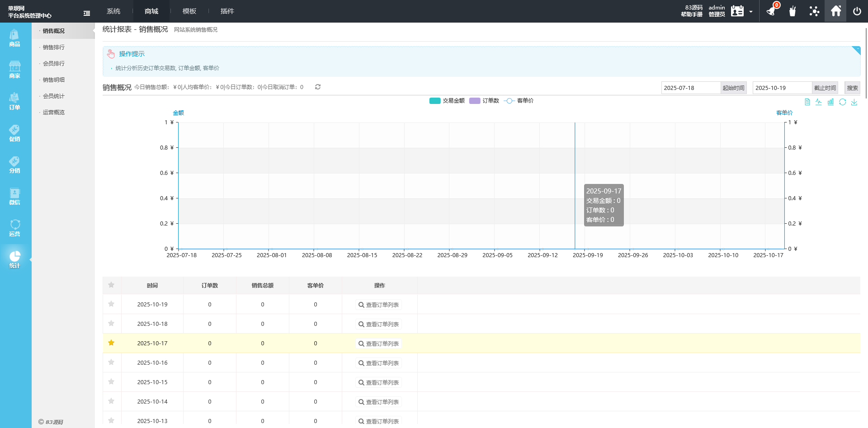Image resolution: width=868 pixels, height=428 pixels.
Task: Click the 客单价 column header
Action: [x=316, y=285]
